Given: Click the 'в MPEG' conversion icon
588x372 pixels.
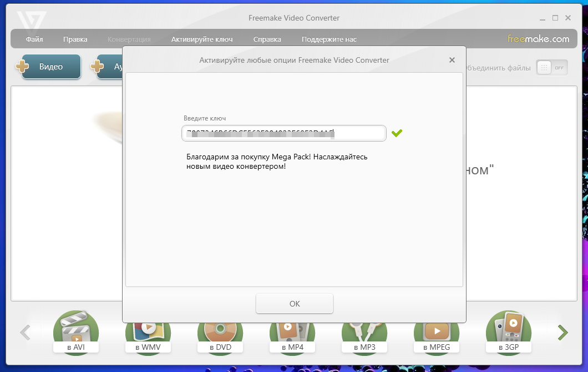Looking at the screenshot, I should 436,334.
